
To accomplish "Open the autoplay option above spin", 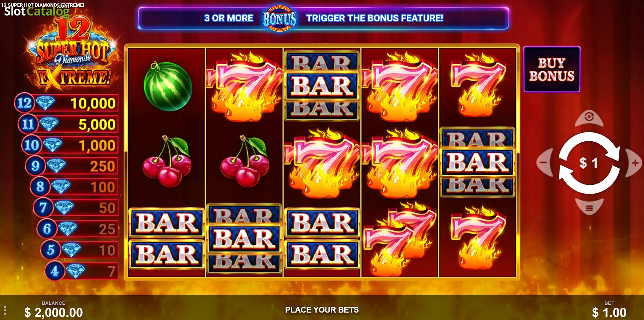I will (589, 118).
